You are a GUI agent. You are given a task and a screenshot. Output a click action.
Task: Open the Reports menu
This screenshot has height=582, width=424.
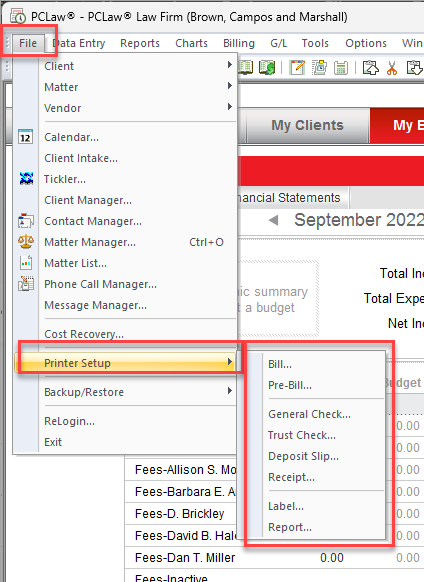pyautogui.click(x=140, y=43)
